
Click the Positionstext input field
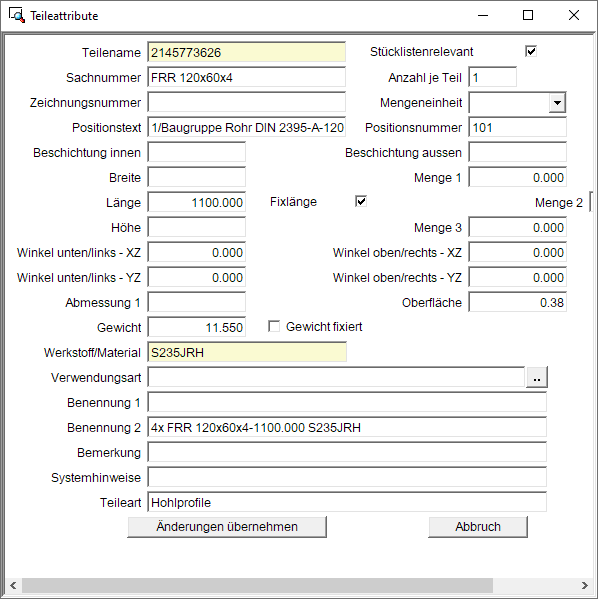pyautogui.click(x=247, y=128)
